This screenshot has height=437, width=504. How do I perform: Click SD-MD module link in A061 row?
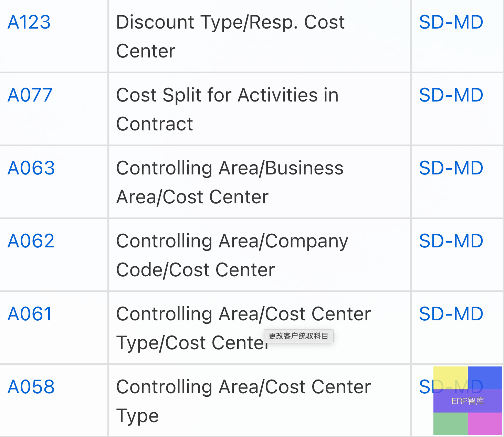pyautogui.click(x=451, y=314)
